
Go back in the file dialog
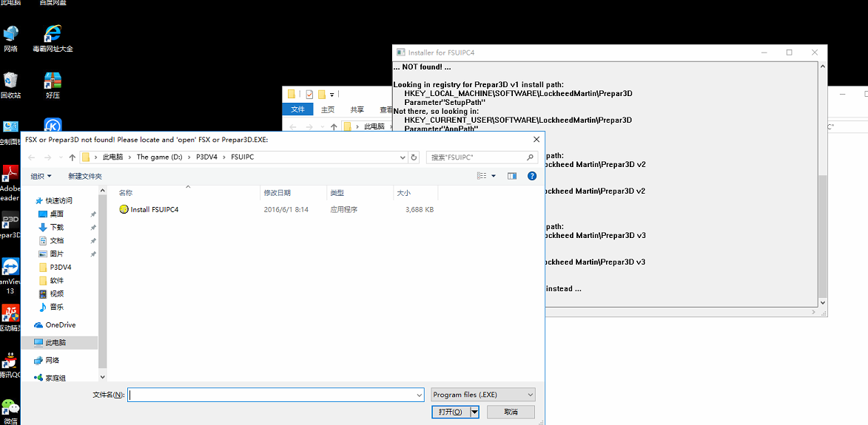pos(32,157)
